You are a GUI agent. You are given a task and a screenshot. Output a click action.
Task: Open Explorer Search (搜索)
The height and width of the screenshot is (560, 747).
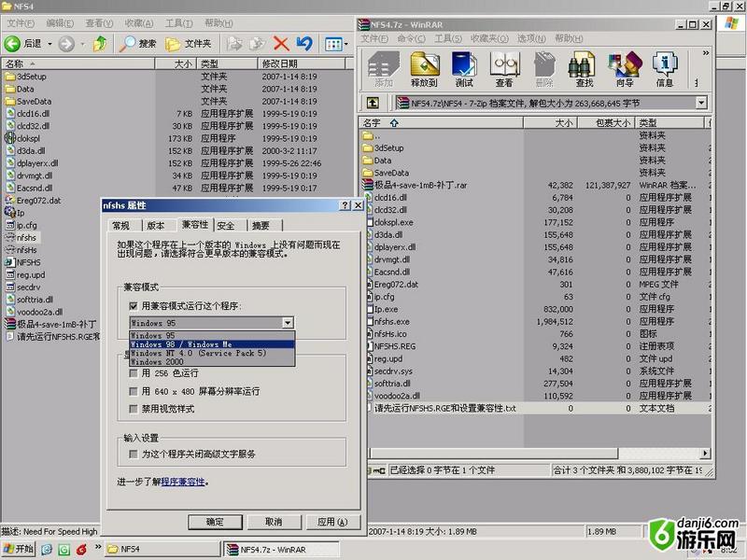[x=137, y=44]
